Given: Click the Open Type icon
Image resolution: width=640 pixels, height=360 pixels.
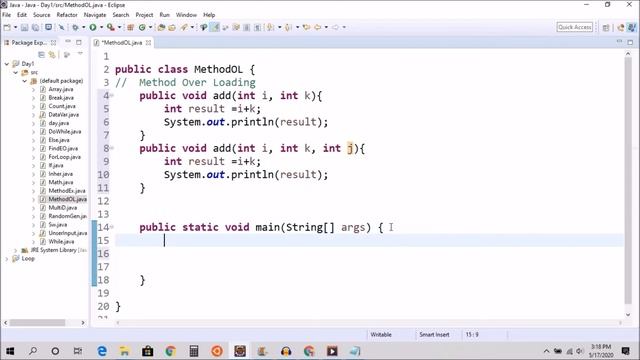Looking at the screenshot, I should click(x=161, y=27).
